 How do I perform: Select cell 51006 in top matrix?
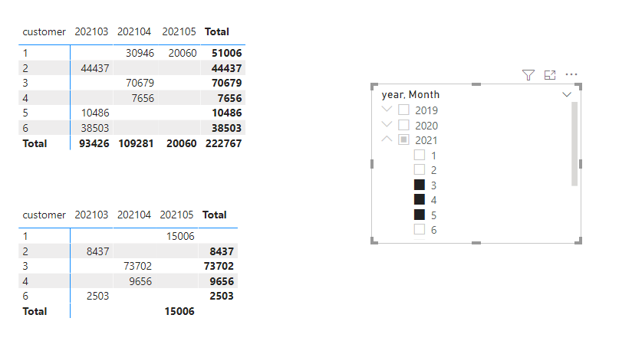click(x=226, y=53)
